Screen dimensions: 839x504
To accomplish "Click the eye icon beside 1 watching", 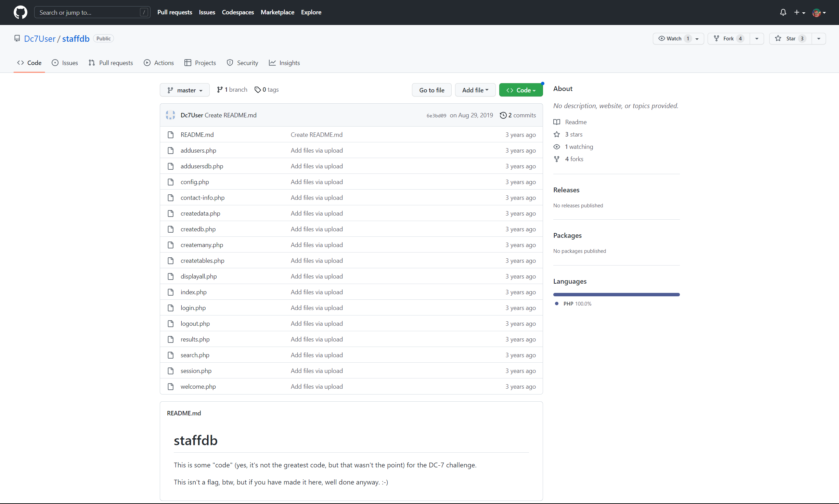I will (x=557, y=146).
